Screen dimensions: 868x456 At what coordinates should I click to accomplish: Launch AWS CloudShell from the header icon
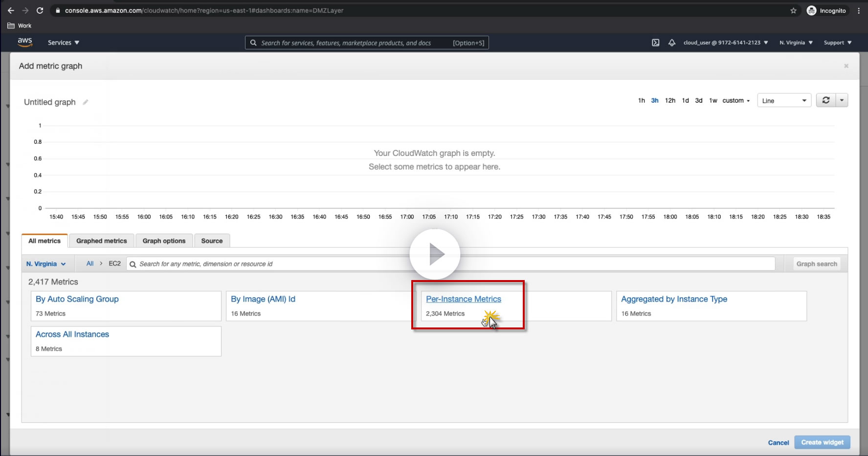[656, 43]
